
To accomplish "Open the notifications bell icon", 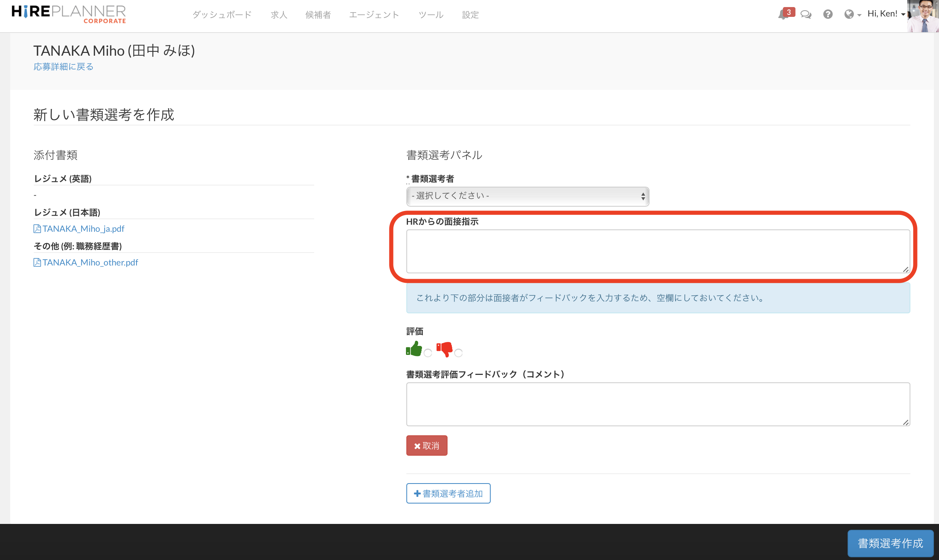I will point(784,15).
